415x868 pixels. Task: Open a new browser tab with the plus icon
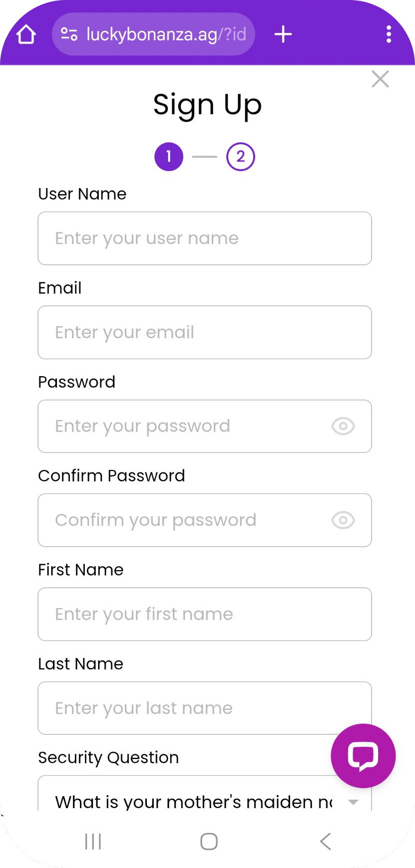283,34
